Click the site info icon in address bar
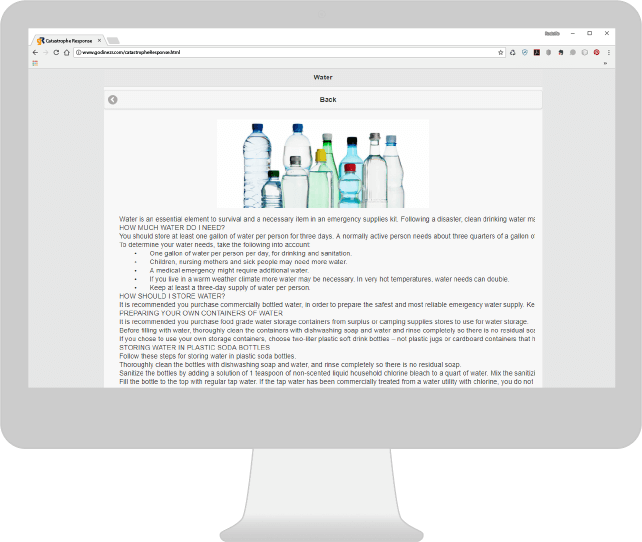The width and height of the screenshot is (642, 542). tap(78, 52)
